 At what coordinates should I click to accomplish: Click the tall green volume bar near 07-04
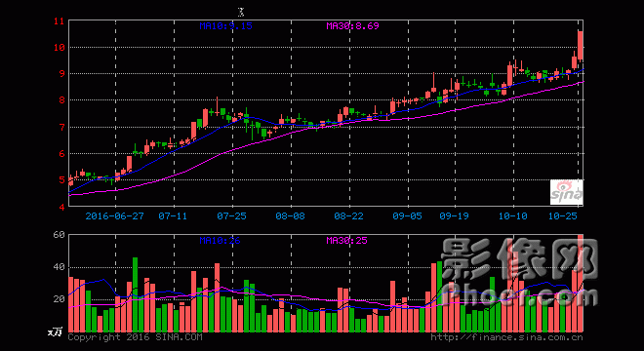[135, 294]
